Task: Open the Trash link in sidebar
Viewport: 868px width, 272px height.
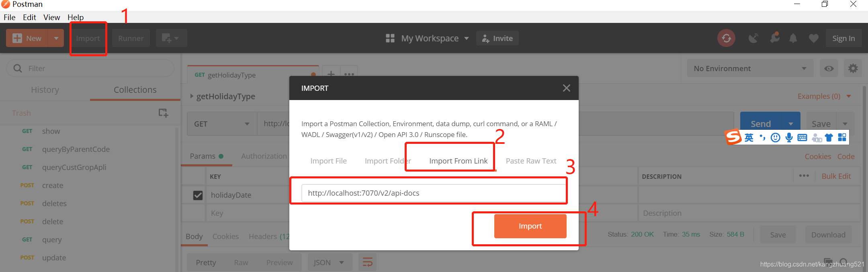Action: [x=21, y=113]
